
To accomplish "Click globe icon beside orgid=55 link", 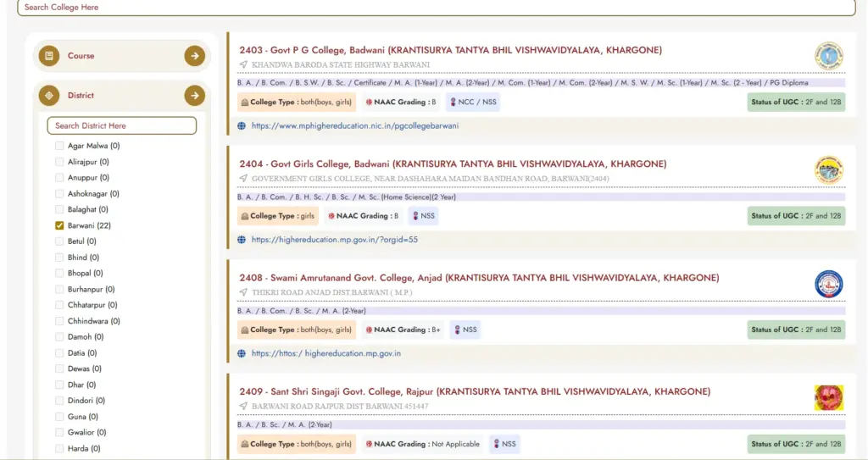I will pyautogui.click(x=242, y=240).
